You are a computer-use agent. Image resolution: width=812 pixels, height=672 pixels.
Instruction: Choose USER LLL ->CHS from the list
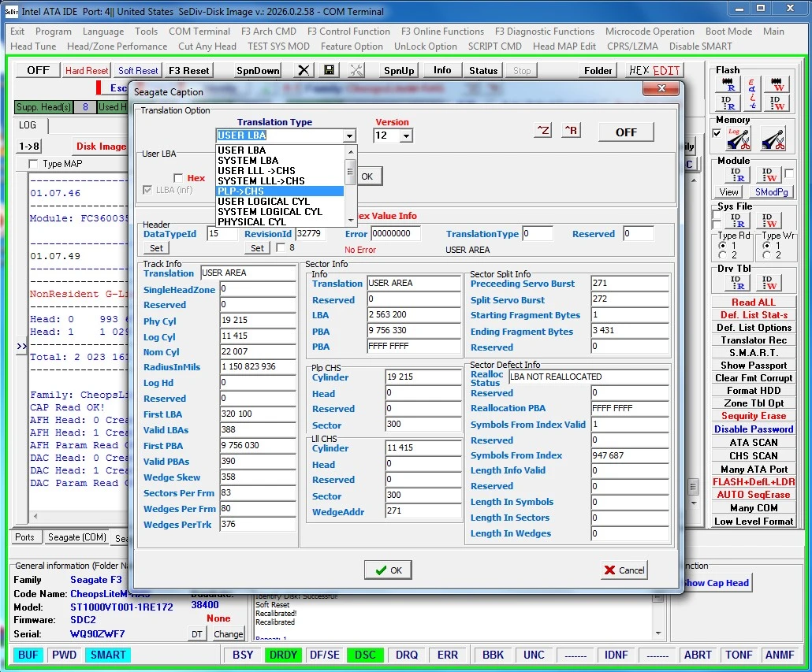[280, 171]
